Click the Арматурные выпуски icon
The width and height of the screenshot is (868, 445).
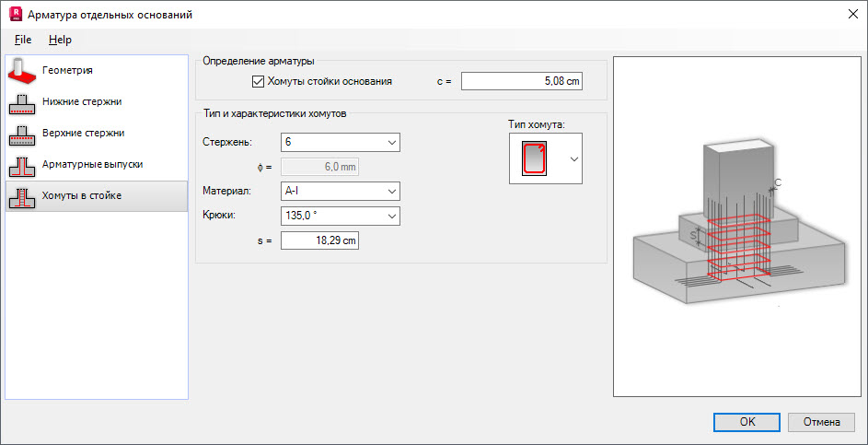(21, 165)
